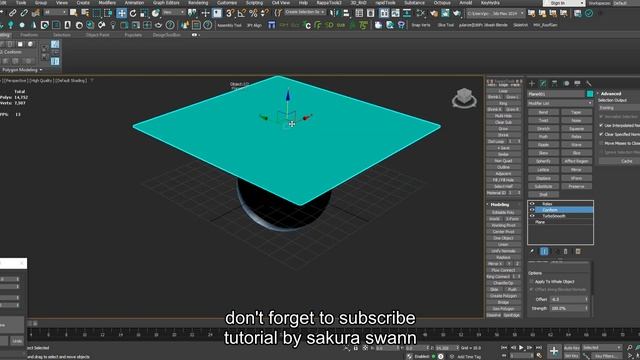Toggle Clear Specified Normals checkbox
The height and width of the screenshot is (360, 640).
pos(601,134)
